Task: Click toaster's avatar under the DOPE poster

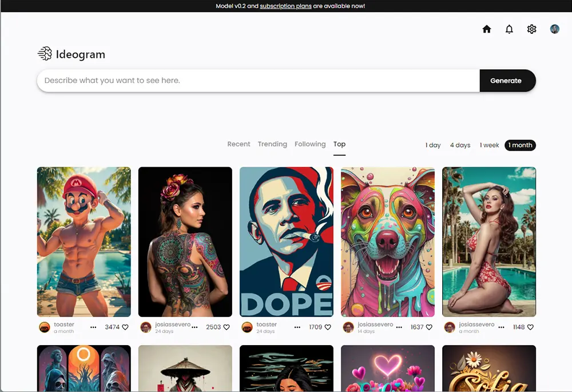Action: coord(247,327)
